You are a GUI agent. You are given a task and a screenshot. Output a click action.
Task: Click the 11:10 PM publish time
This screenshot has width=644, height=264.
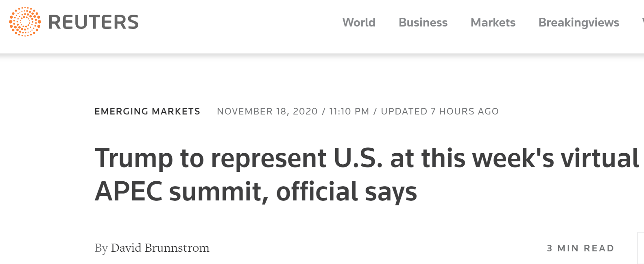point(349,112)
